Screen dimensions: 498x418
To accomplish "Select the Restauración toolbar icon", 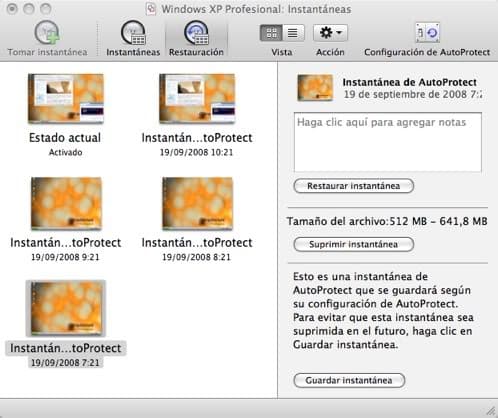I will (x=196, y=32).
